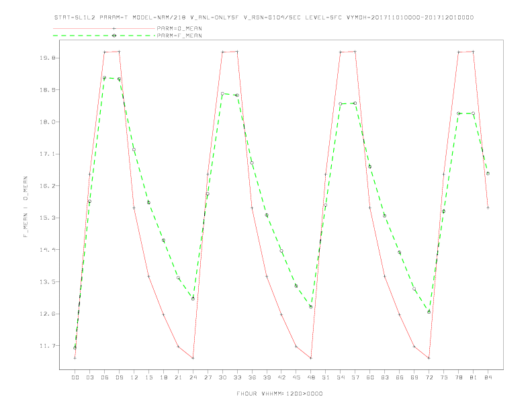Click the 48 forecast hour x-axis label
This screenshot has height=411, width=532.
[x=311, y=377]
